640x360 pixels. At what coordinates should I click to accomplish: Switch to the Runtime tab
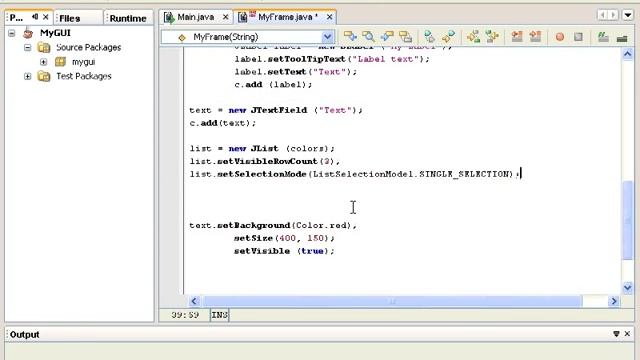pyautogui.click(x=128, y=18)
